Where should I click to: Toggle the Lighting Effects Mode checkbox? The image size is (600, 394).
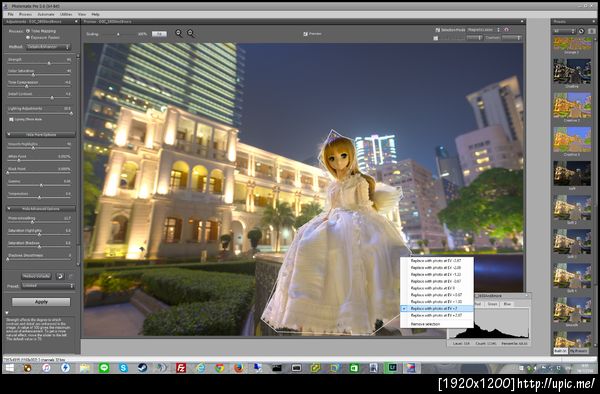[11, 119]
